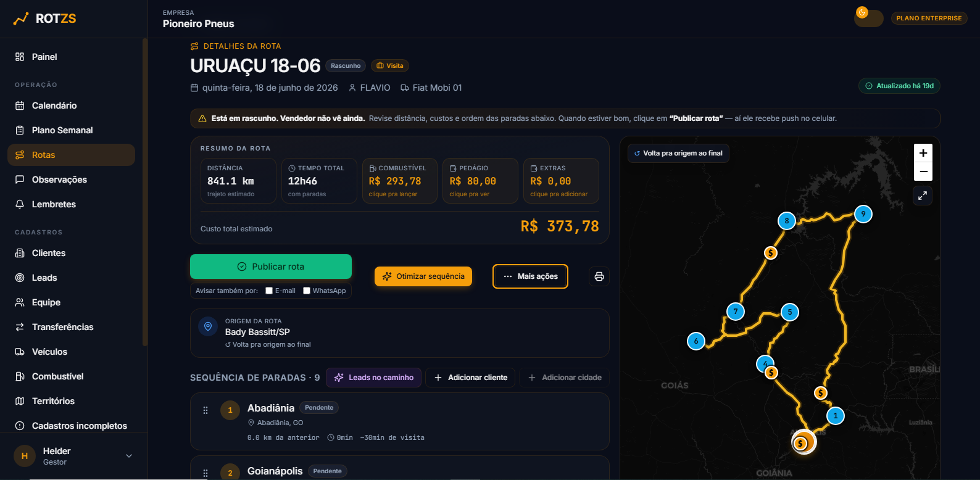This screenshot has width=980, height=480.
Task: Click the Rascunho status badge
Action: click(346, 66)
